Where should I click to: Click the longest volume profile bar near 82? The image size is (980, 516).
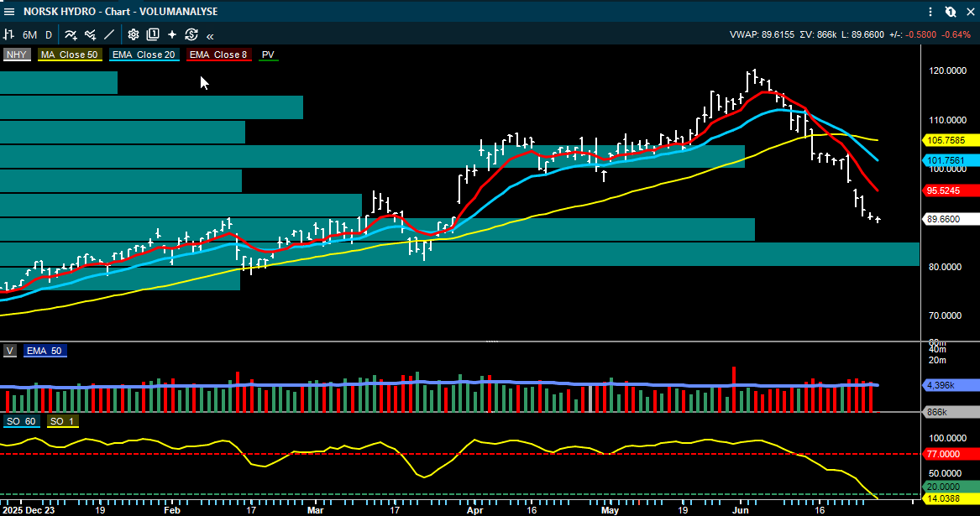[x=459, y=254]
